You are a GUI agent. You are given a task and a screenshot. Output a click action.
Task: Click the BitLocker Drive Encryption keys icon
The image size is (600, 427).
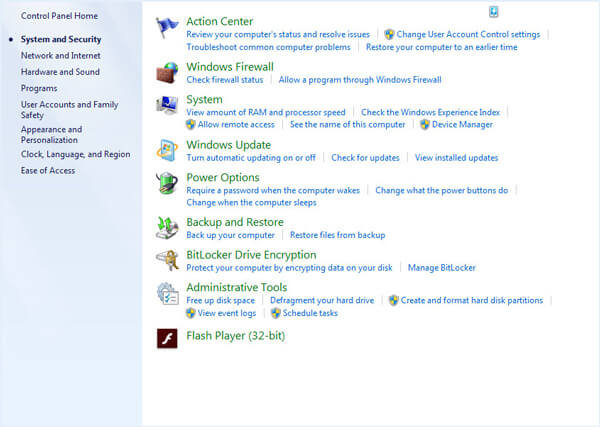pos(167,260)
